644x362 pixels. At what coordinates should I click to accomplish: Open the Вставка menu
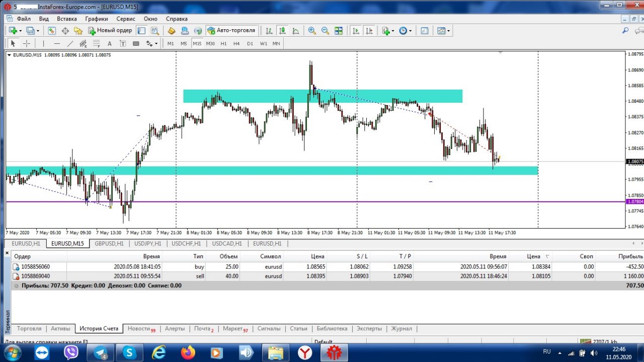pyautogui.click(x=67, y=19)
